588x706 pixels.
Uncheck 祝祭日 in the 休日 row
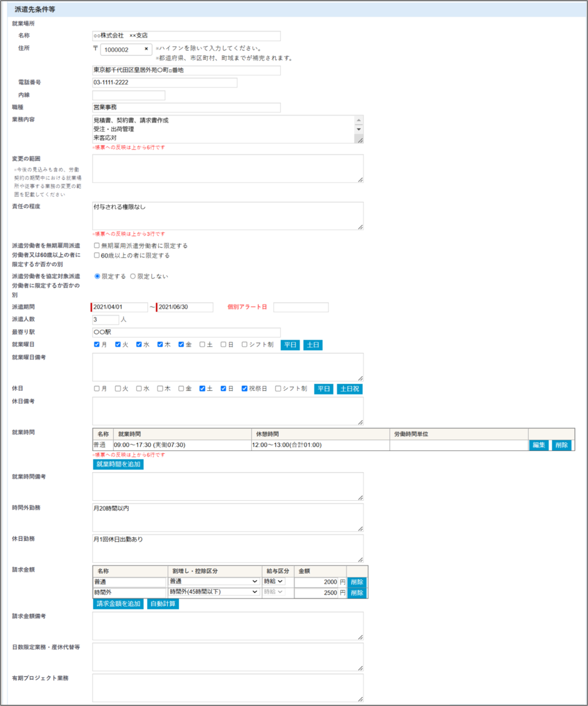coord(245,388)
